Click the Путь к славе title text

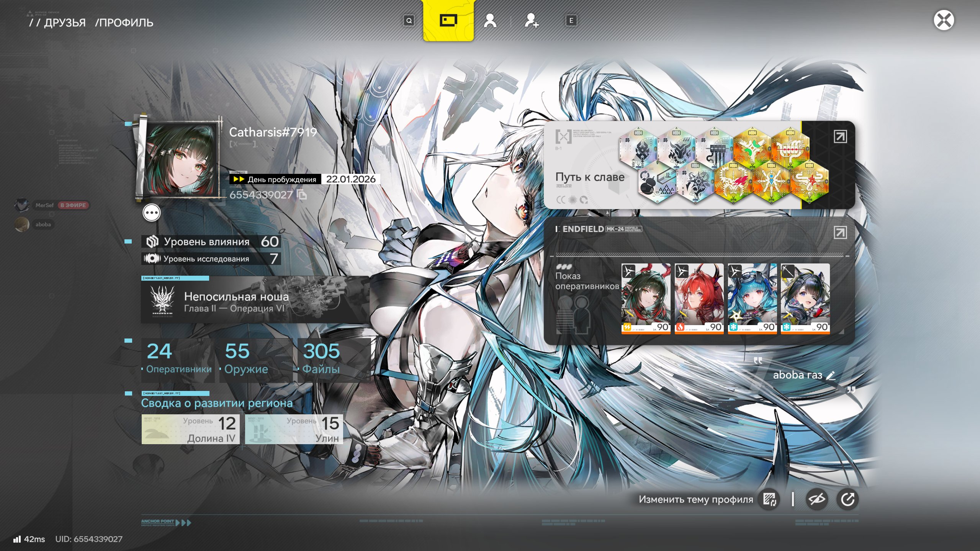click(590, 177)
